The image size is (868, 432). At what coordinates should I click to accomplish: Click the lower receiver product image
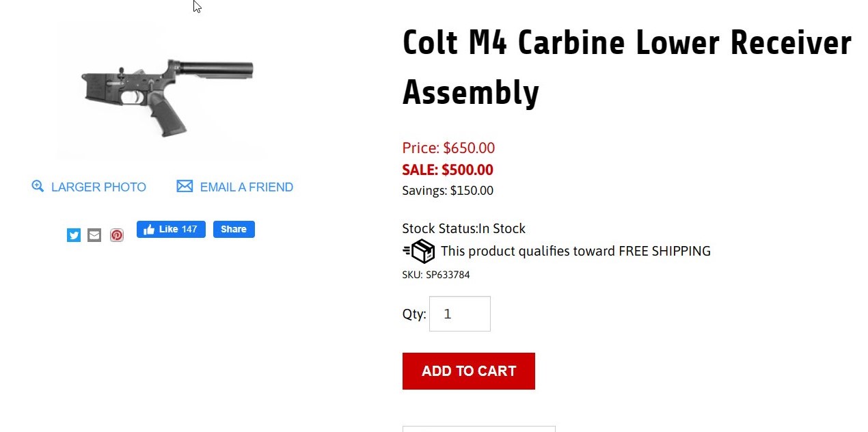[x=167, y=94]
